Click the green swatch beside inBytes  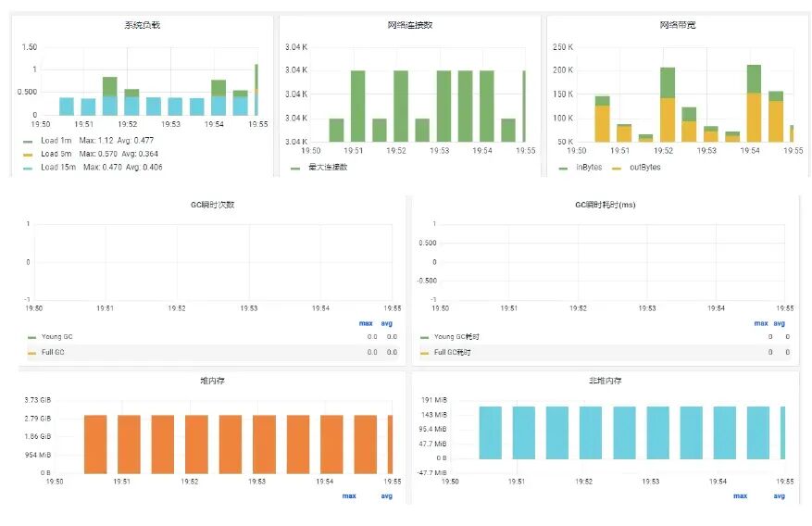pyautogui.click(x=563, y=169)
